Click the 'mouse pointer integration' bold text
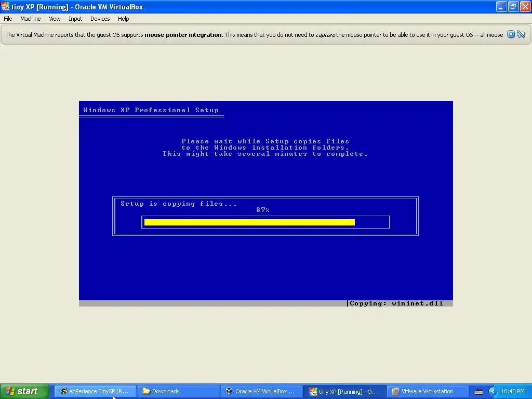The height and width of the screenshot is (399, 532). 183,35
